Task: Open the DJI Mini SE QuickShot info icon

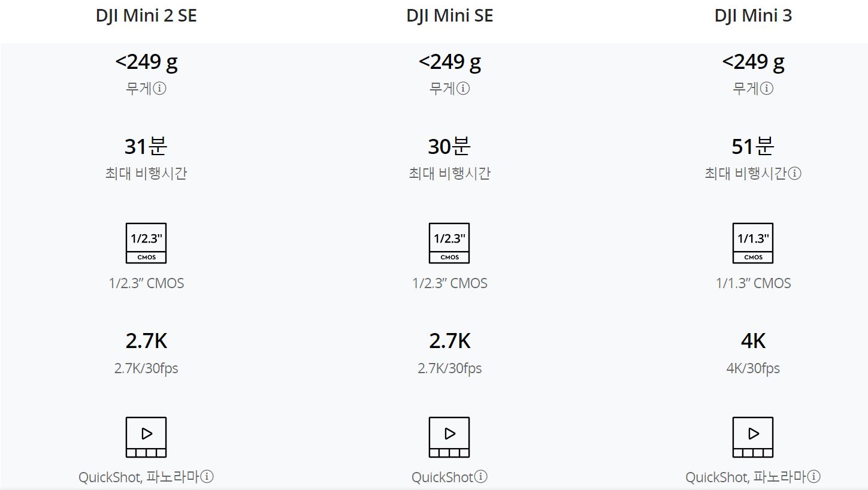Action: [481, 477]
